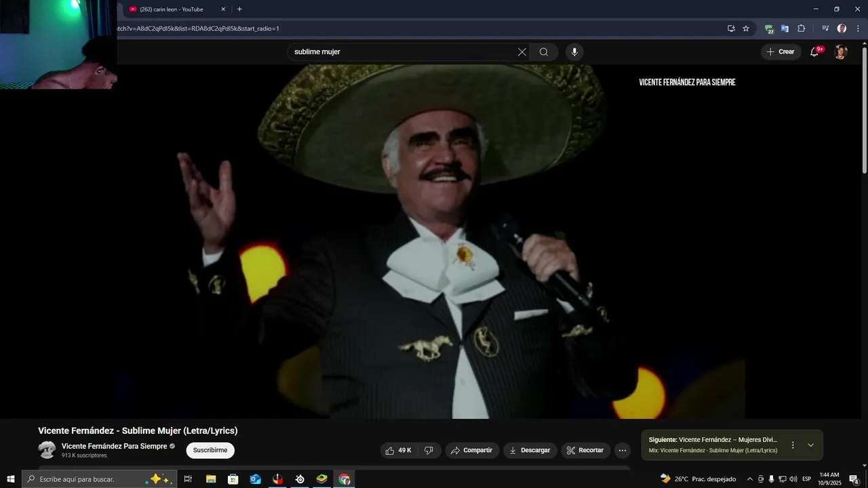Open Task View on the taskbar
This screenshot has width=868, height=488.
pyautogui.click(x=188, y=479)
